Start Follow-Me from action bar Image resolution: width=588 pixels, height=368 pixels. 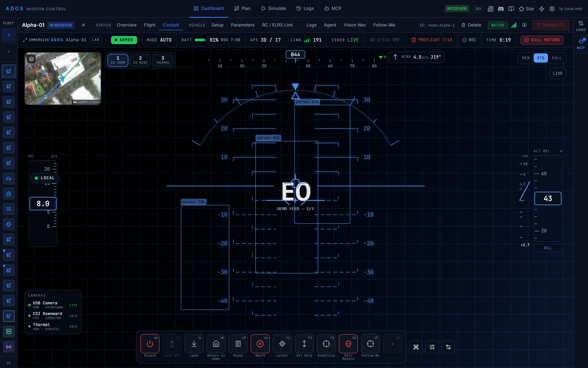pos(370,344)
